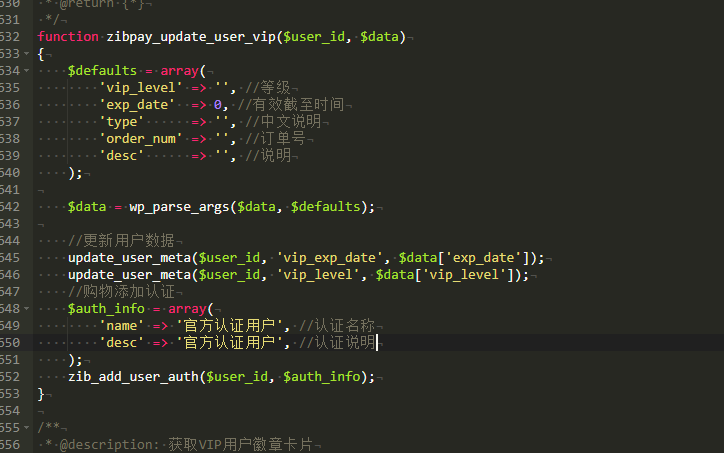Click update_user_meta on line 546
Viewport: 724px width, 453px height.
tap(129, 275)
